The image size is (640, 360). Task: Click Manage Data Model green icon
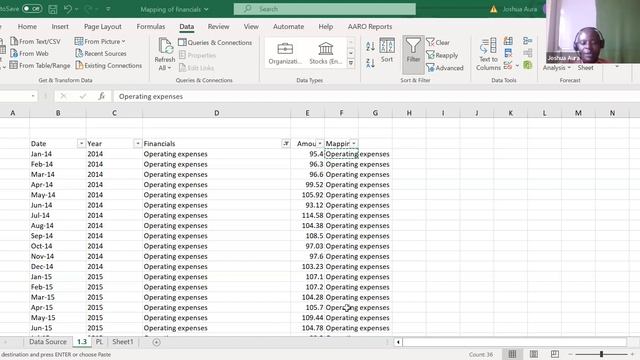[x=528, y=65]
